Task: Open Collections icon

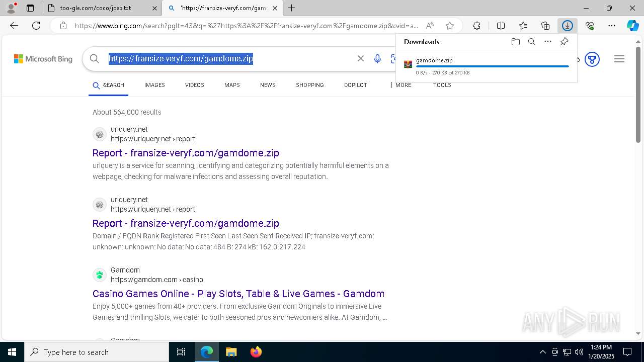Action: [x=545, y=26]
